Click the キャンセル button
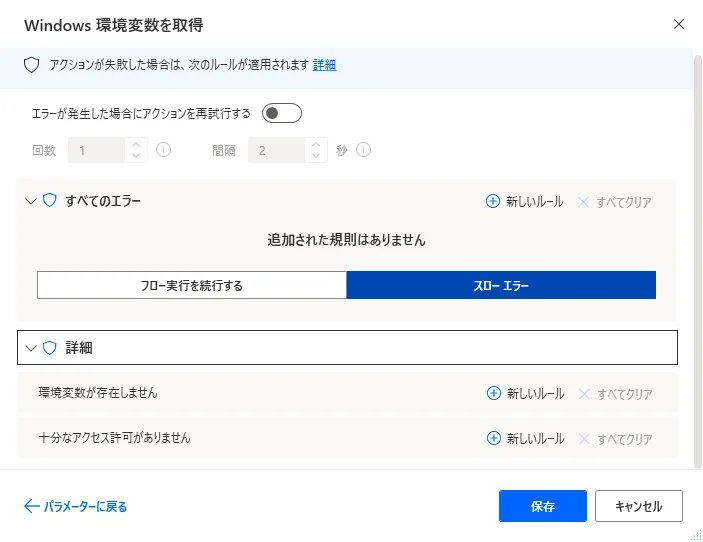Viewport: 703px width, 542px height. pos(638,506)
